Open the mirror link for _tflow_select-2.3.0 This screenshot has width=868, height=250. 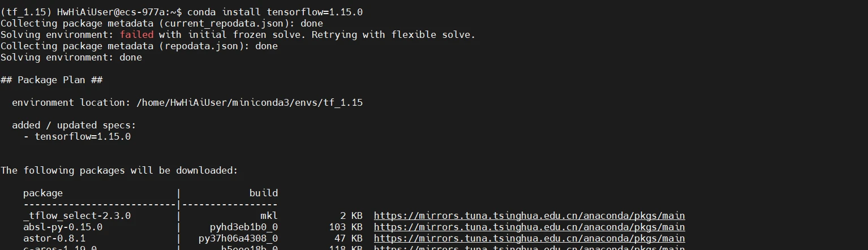pyautogui.click(x=529, y=215)
